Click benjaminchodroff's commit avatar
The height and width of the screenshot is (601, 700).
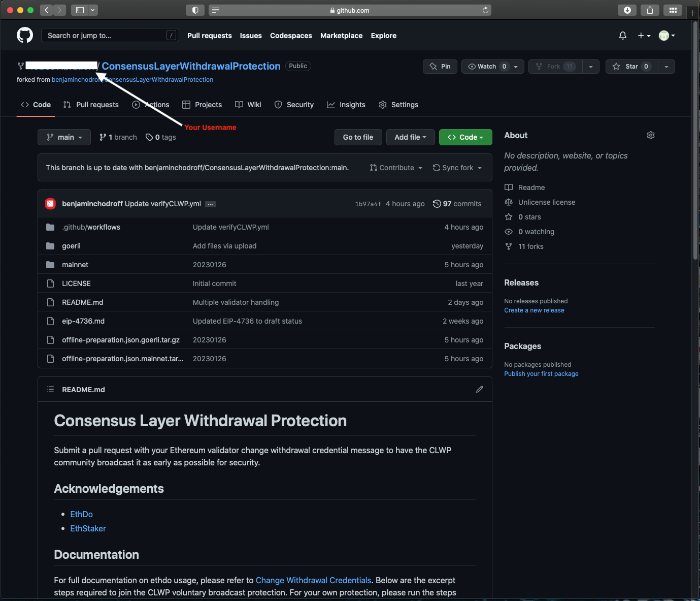click(x=50, y=204)
